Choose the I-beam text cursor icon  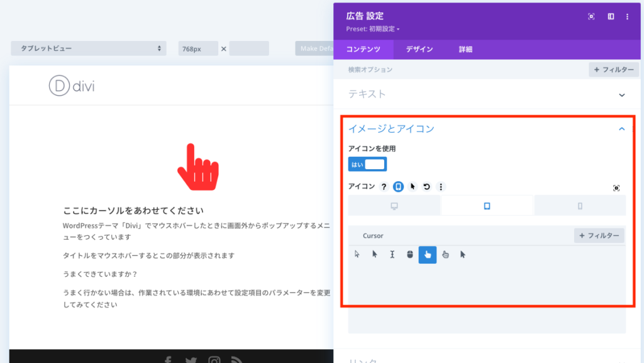coord(391,255)
